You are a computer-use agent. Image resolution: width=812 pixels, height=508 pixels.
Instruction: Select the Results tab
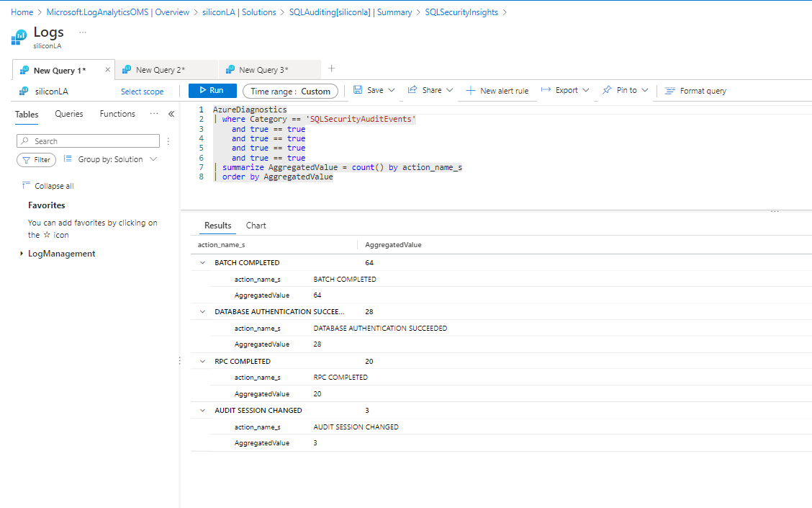point(217,226)
